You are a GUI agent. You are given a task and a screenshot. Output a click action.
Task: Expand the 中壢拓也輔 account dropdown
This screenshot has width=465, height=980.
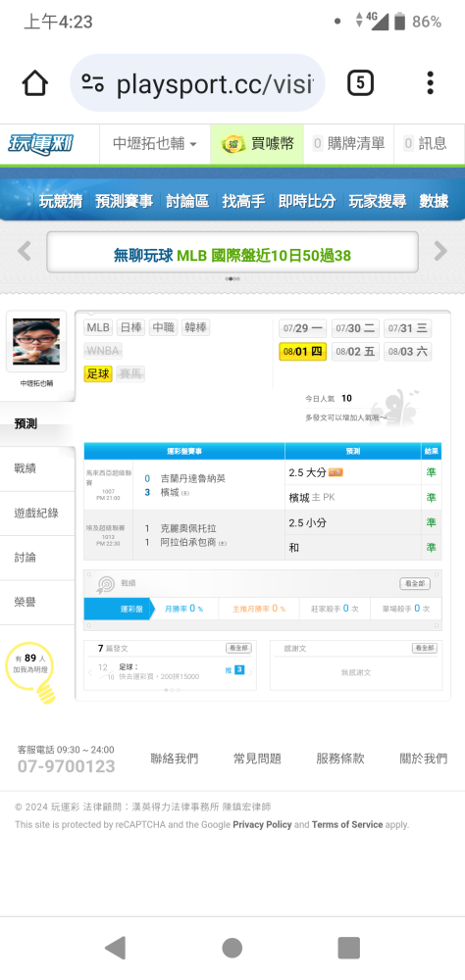(155, 144)
